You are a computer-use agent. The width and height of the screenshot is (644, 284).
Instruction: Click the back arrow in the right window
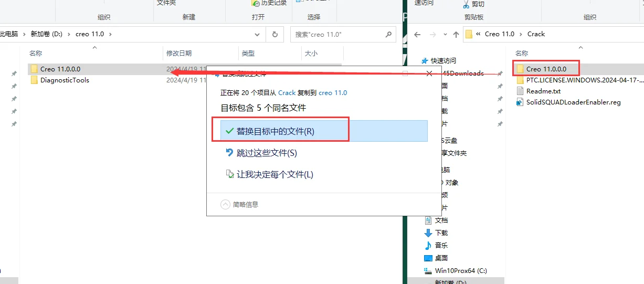point(417,34)
